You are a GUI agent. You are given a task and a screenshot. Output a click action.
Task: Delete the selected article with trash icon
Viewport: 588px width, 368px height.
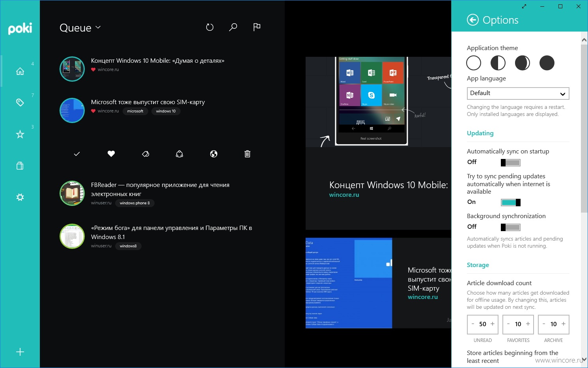[x=247, y=154]
